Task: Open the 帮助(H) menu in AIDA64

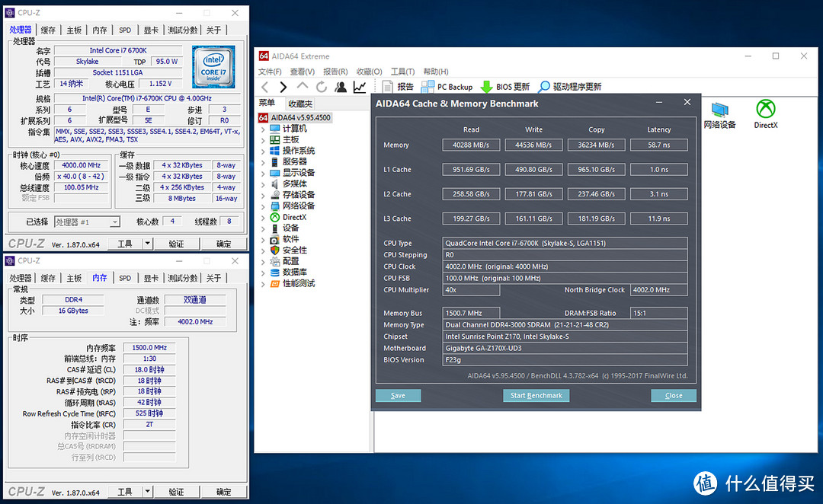Action: pos(436,72)
